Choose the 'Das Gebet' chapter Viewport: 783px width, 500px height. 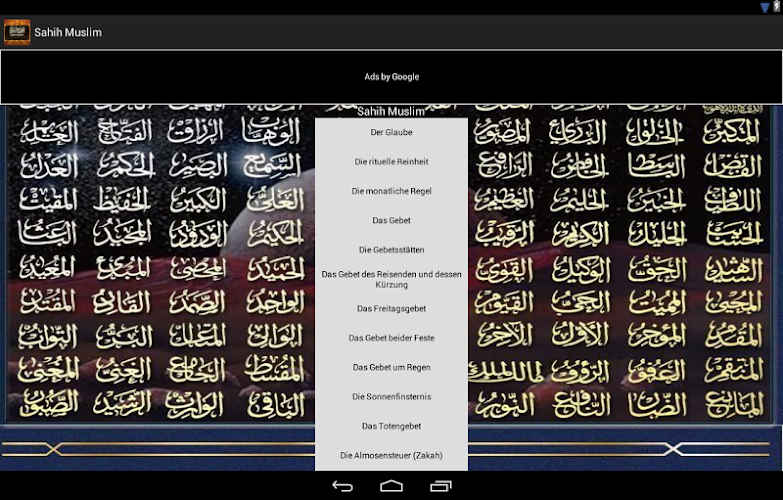[392, 220]
